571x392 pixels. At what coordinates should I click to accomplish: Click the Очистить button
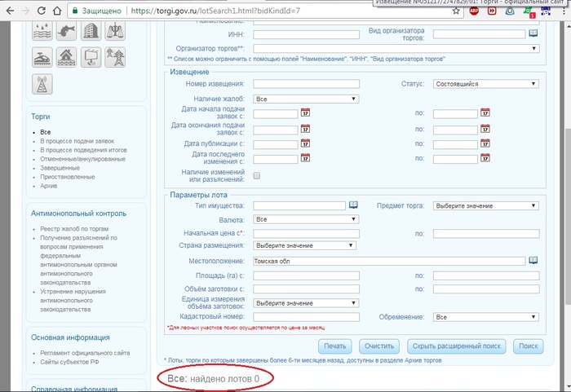click(381, 346)
